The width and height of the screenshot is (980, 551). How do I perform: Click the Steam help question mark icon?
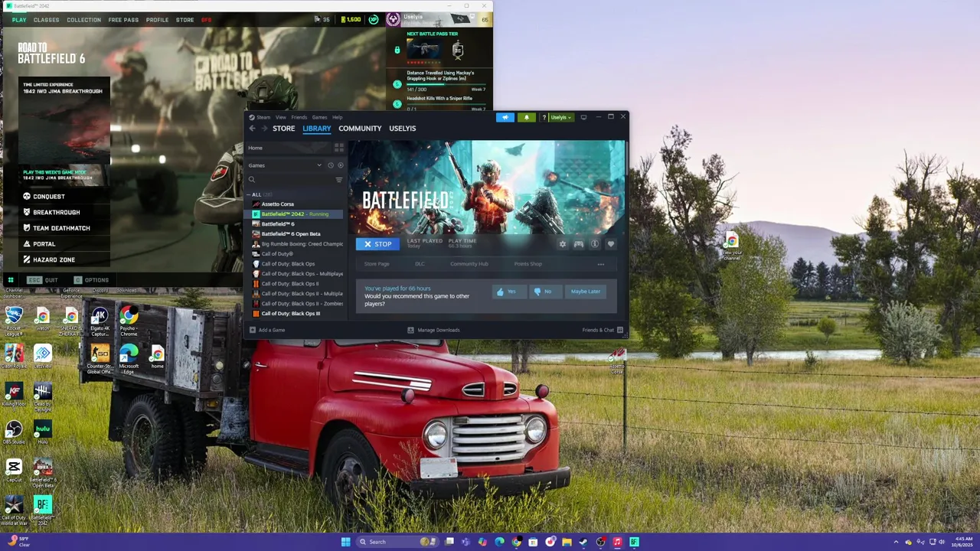pos(544,117)
